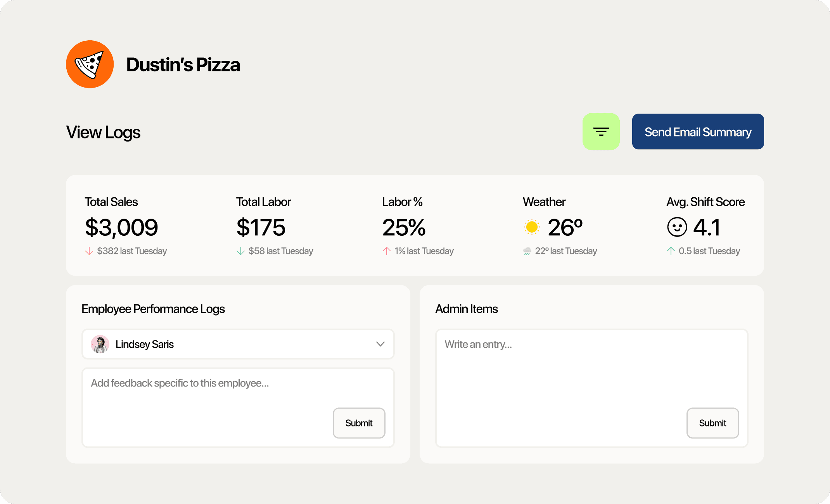This screenshot has width=830, height=504.
Task: Click the rain cloud icon for last Tuesday
Action: tap(527, 251)
